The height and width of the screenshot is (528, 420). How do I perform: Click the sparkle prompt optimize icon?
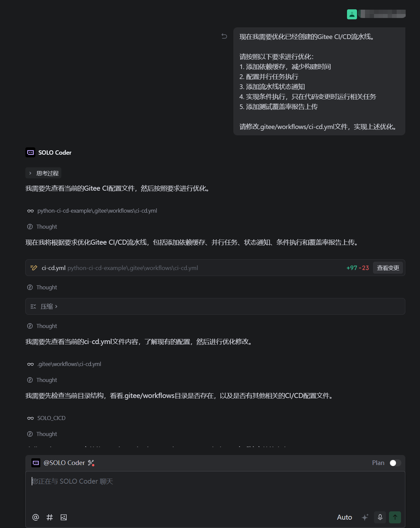pyautogui.click(x=365, y=517)
